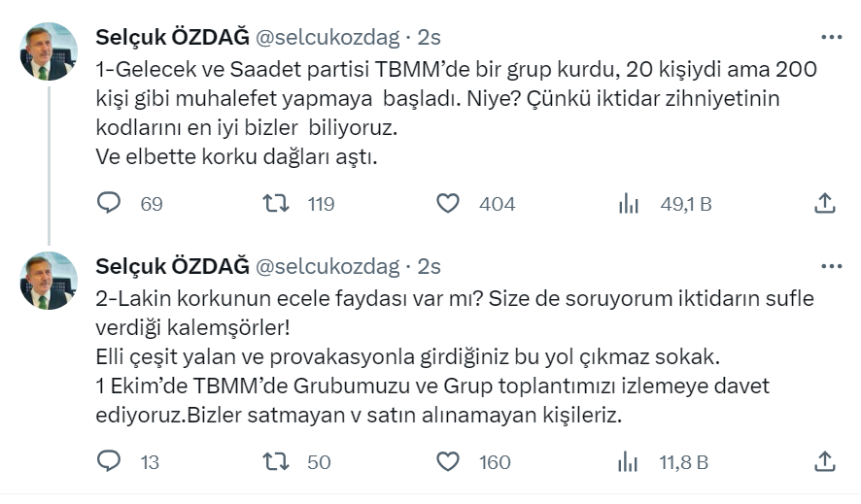Click the profile avatar on second tweet
This screenshot has width=861, height=504.
(49, 281)
